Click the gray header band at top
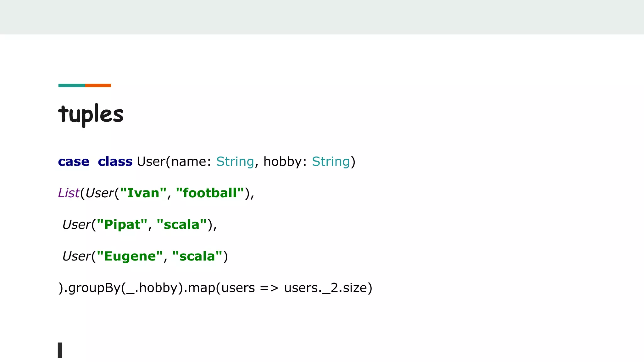The image size is (644, 362). pyautogui.click(x=322, y=17)
